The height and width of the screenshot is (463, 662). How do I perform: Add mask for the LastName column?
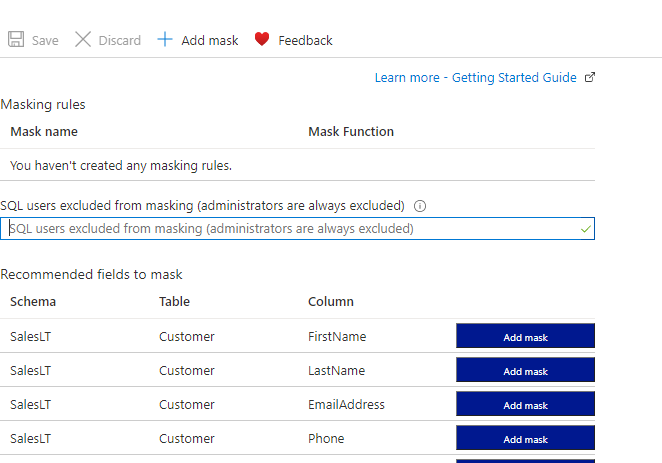(525, 371)
